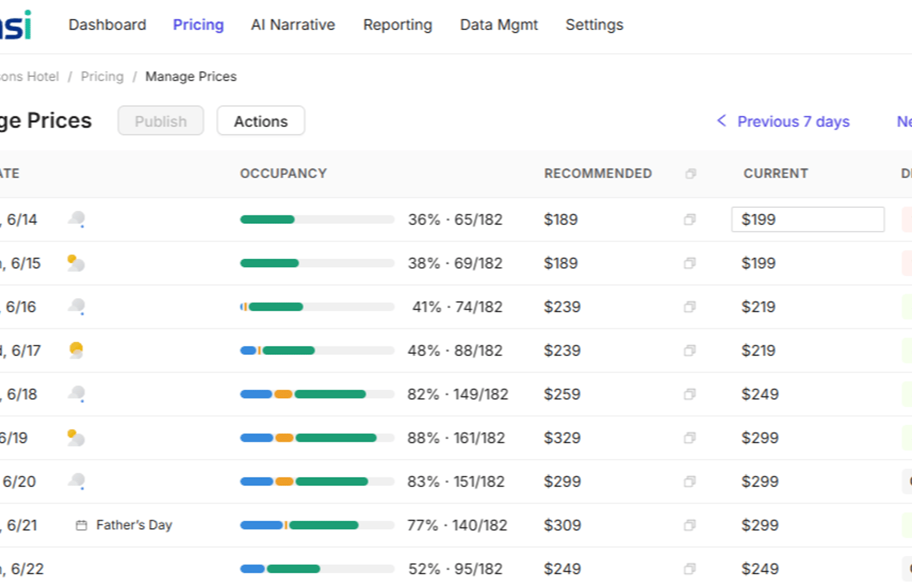This screenshot has height=588, width=912.
Task: Click the current price $219 for 6/17
Action: 758,350
